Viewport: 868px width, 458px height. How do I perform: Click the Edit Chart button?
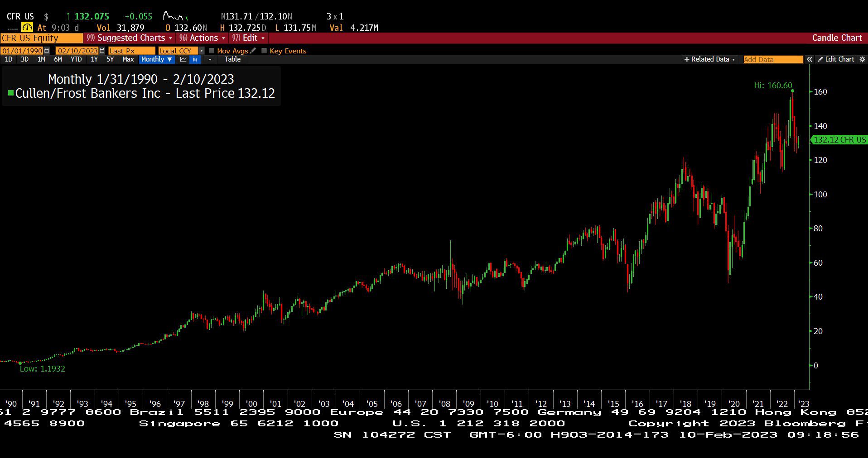tap(836, 59)
